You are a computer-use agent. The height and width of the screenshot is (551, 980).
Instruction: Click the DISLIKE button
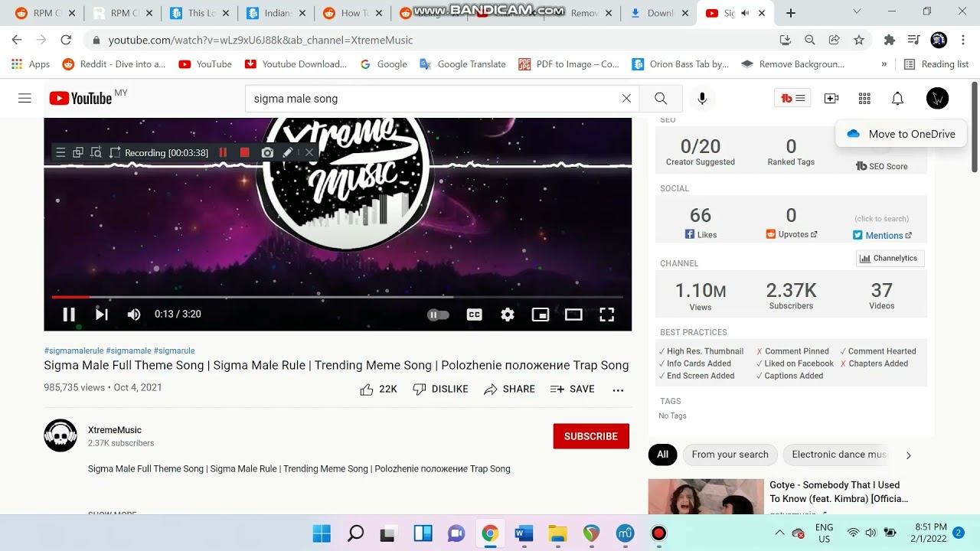coord(440,390)
